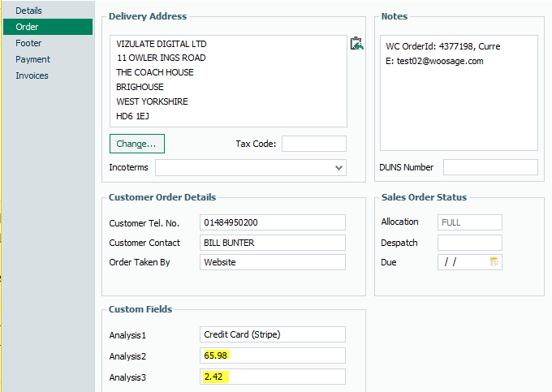Open the Footer tab
The height and width of the screenshot is (392, 552).
[28, 43]
